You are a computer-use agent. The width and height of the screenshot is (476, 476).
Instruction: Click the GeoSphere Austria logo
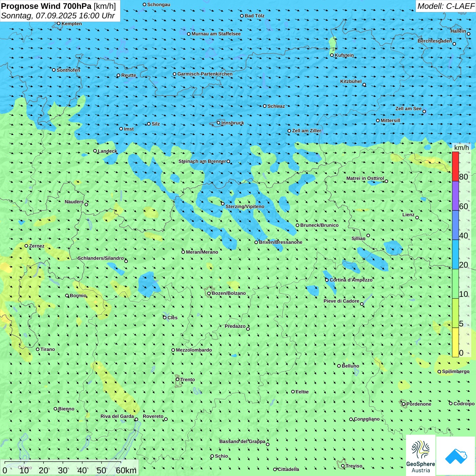(421, 456)
